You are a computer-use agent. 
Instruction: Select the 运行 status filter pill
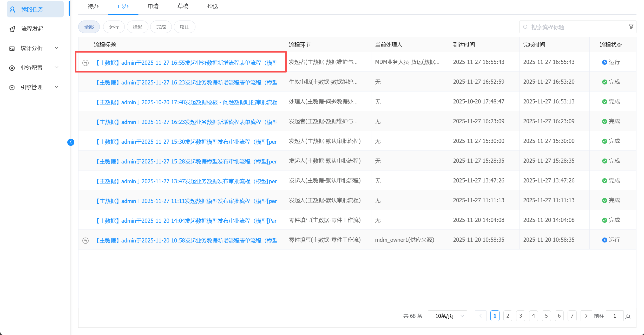click(114, 27)
